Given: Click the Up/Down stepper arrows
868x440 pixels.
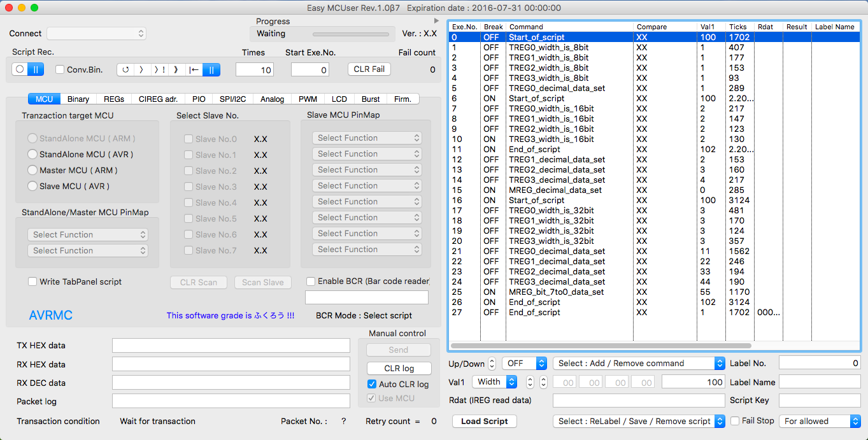Looking at the screenshot, I should pyautogui.click(x=492, y=364).
